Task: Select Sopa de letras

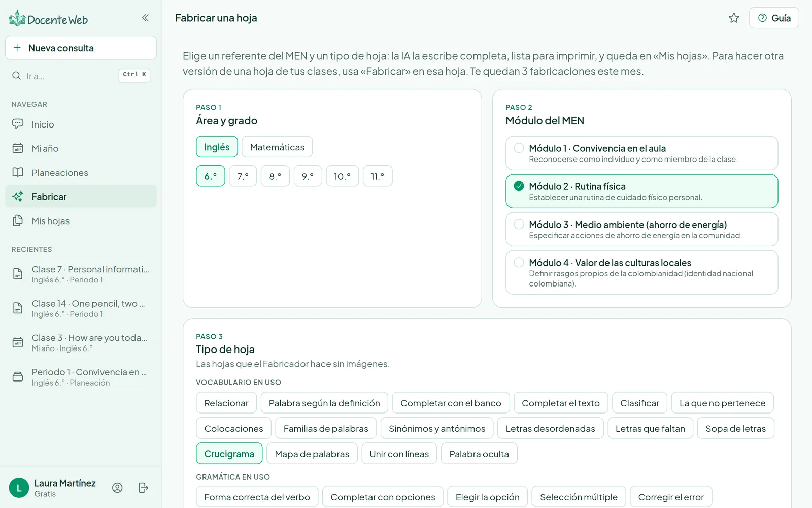Action: point(736,428)
